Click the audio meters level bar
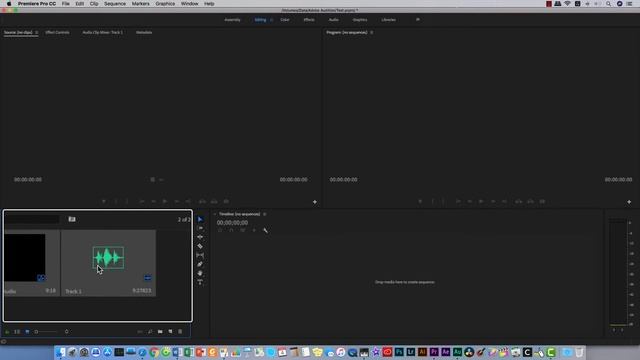Screen dimensions: 640x360 coord(618,272)
